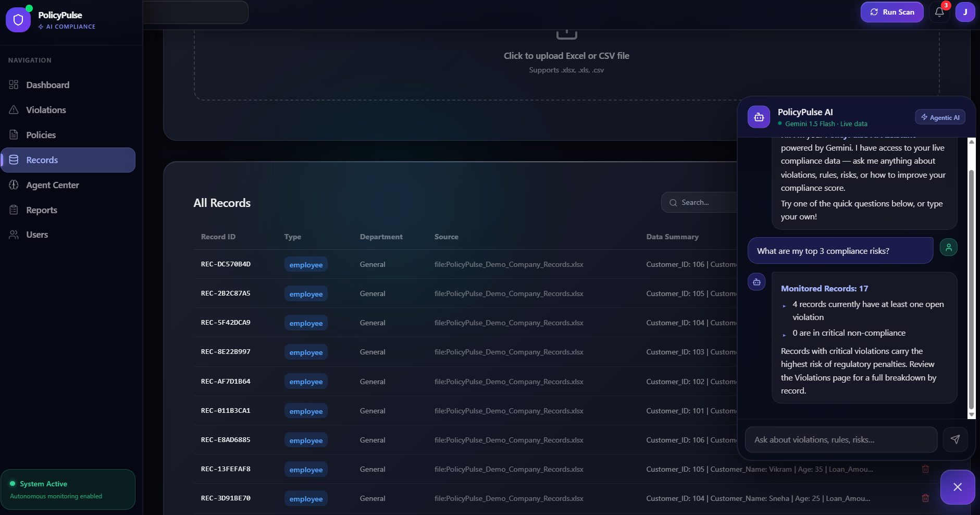Image resolution: width=980 pixels, height=515 pixels.
Task: Sort by Record ID column header
Action: point(218,237)
